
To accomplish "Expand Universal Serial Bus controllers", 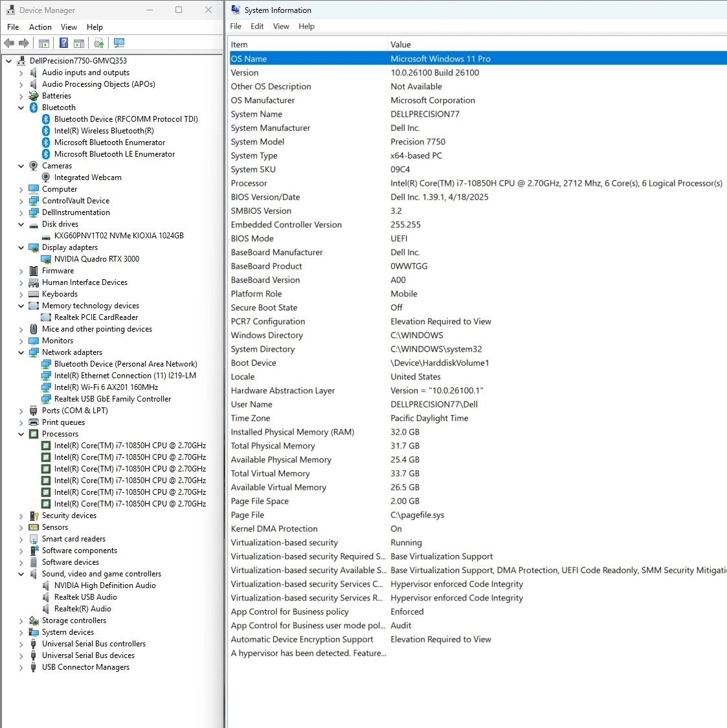I will pyautogui.click(x=21, y=644).
